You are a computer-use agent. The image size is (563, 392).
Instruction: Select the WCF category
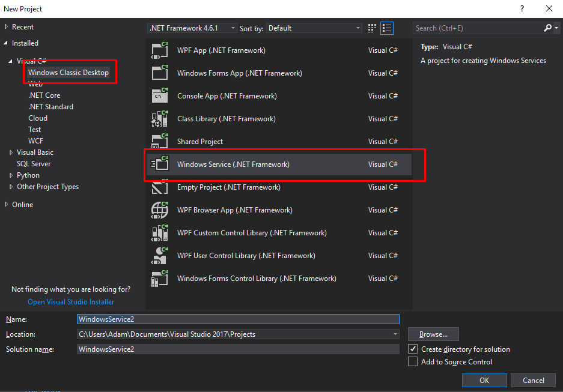[x=35, y=141]
